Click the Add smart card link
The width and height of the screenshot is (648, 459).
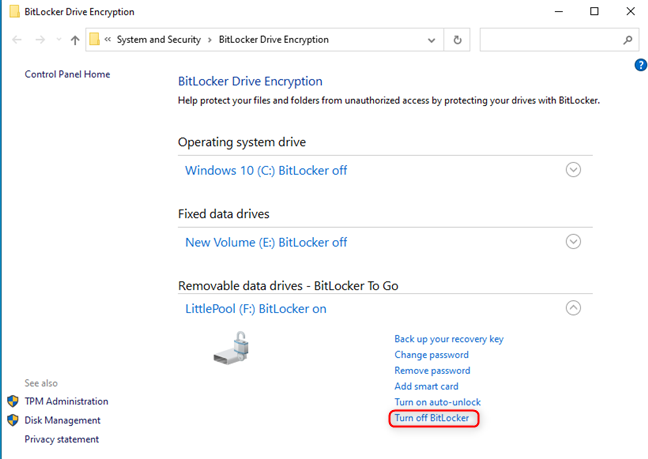click(426, 386)
